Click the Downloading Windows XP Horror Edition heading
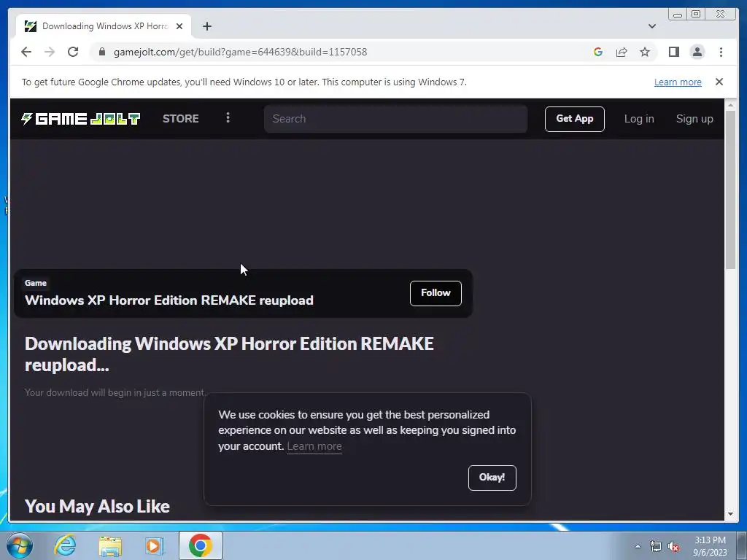Image resolution: width=747 pixels, height=560 pixels. (x=229, y=354)
